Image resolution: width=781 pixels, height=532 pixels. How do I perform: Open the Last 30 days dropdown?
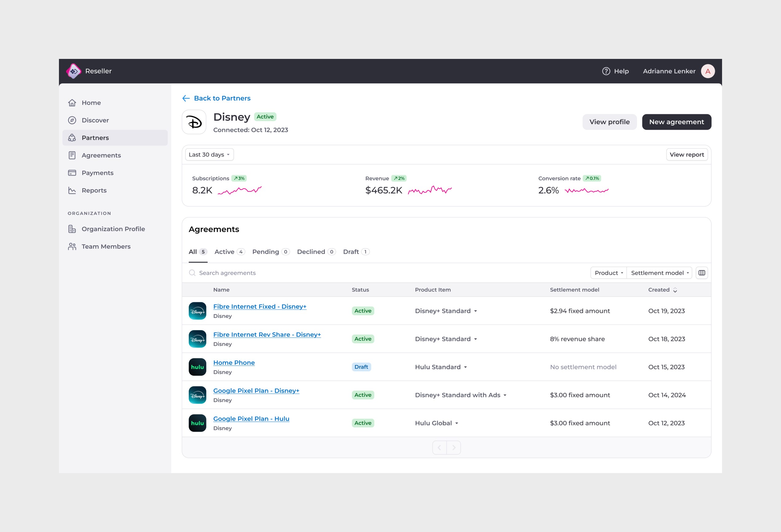[209, 155]
